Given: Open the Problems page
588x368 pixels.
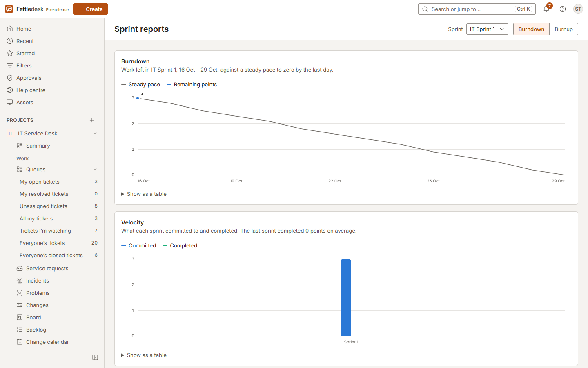Looking at the screenshot, I should (57, 293).
